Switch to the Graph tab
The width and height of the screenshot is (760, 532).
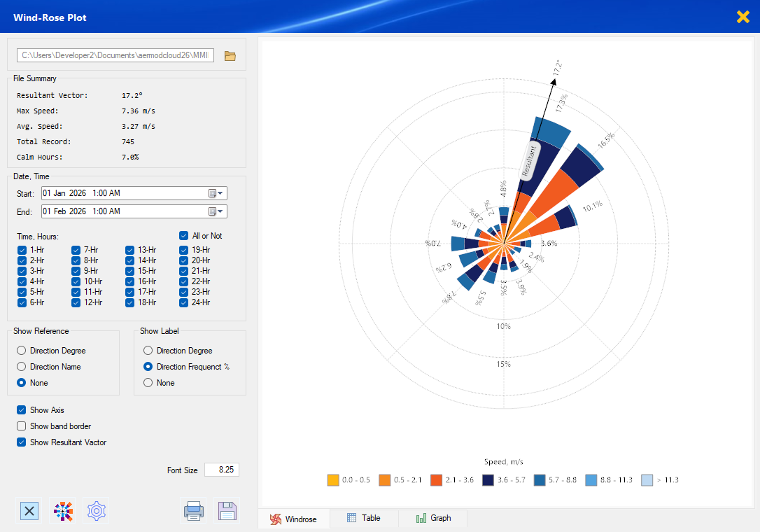tap(433, 518)
